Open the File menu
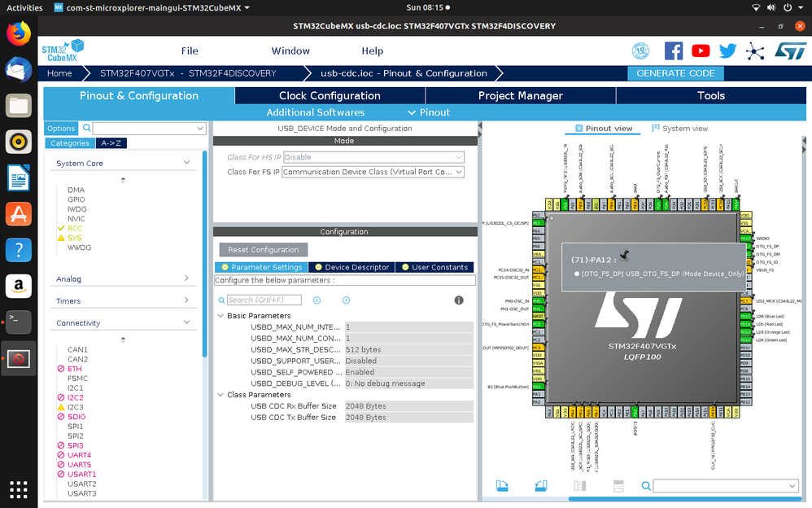This screenshot has width=812, height=508. tap(190, 50)
